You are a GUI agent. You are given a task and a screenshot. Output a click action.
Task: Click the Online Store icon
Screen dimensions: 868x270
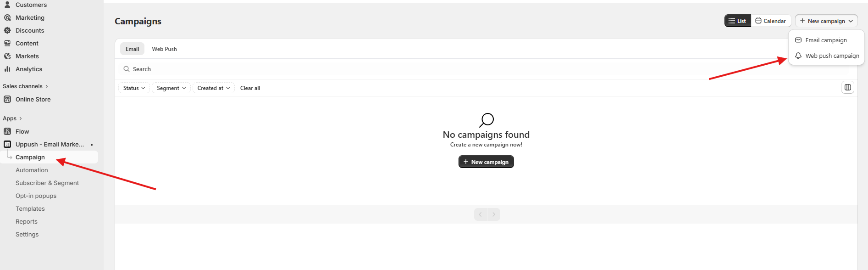click(x=7, y=99)
